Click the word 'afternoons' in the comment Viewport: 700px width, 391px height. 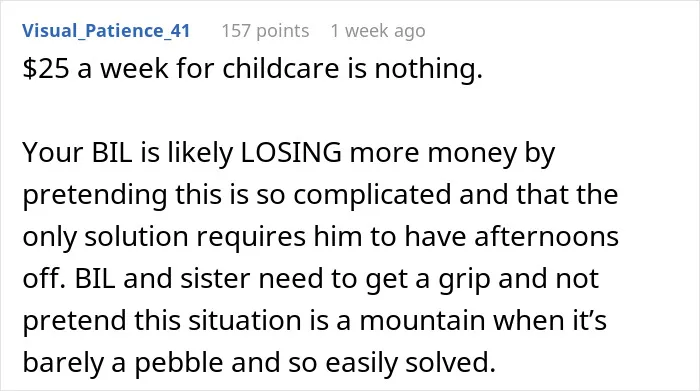546,236
